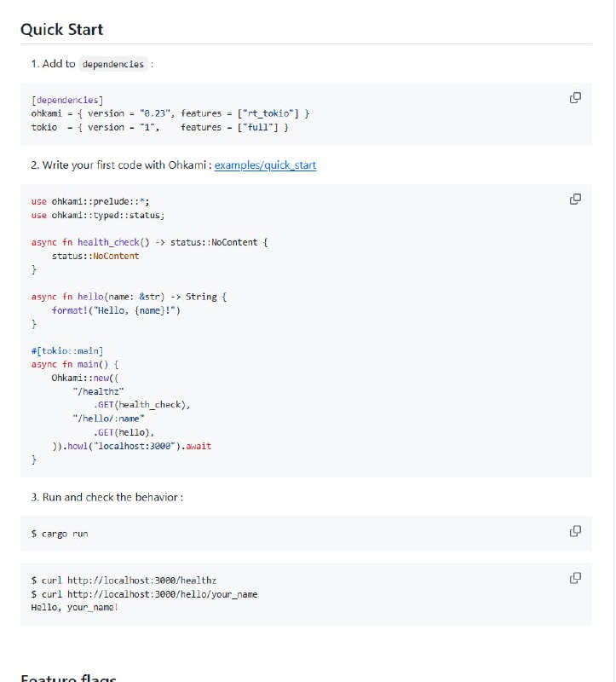The height and width of the screenshot is (682, 616).
Task: Click the Quick Start heading
Action: pos(62,29)
